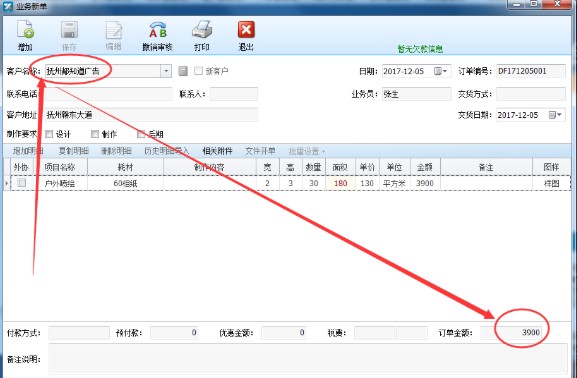
Task: Select the 删除明细 toolbar item
Action: 116,151
